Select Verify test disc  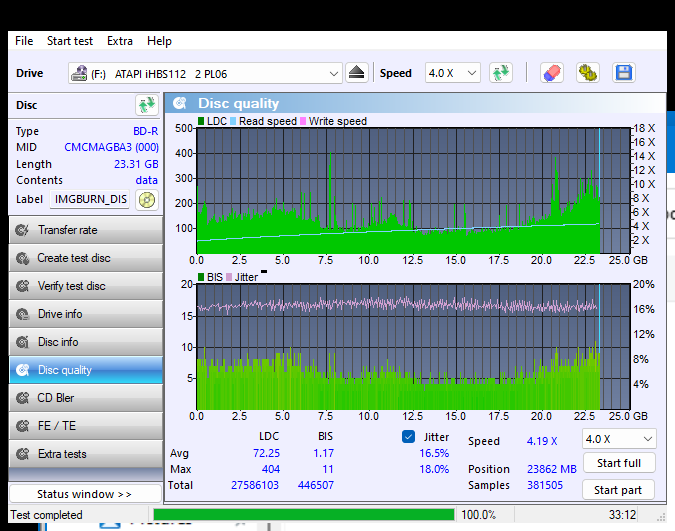pyautogui.click(x=86, y=286)
